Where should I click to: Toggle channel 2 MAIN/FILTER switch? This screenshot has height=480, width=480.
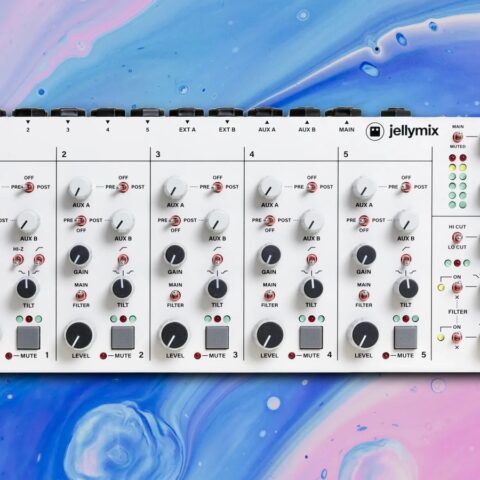pos(80,295)
